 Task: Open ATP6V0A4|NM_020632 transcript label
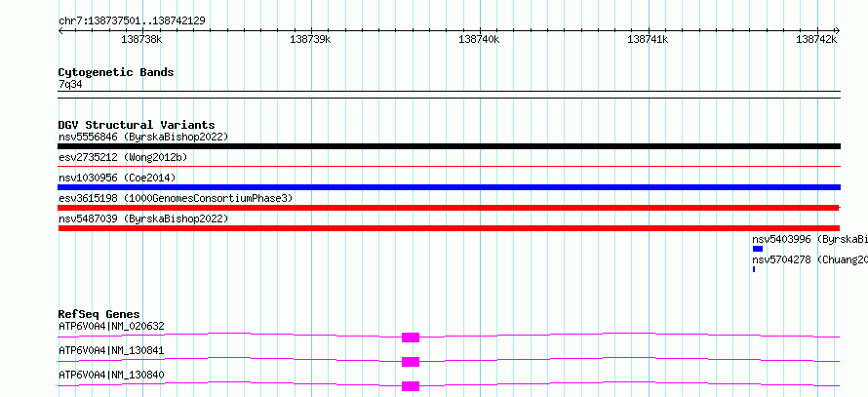point(111,326)
